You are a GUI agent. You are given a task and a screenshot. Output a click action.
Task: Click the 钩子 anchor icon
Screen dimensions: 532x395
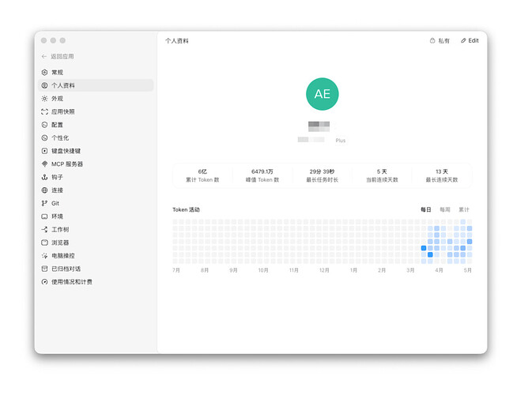(x=44, y=177)
